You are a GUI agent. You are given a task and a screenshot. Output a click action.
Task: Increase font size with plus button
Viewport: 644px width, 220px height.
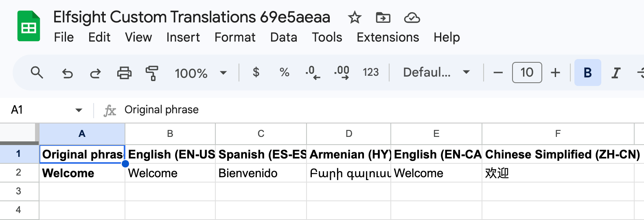pyautogui.click(x=555, y=73)
